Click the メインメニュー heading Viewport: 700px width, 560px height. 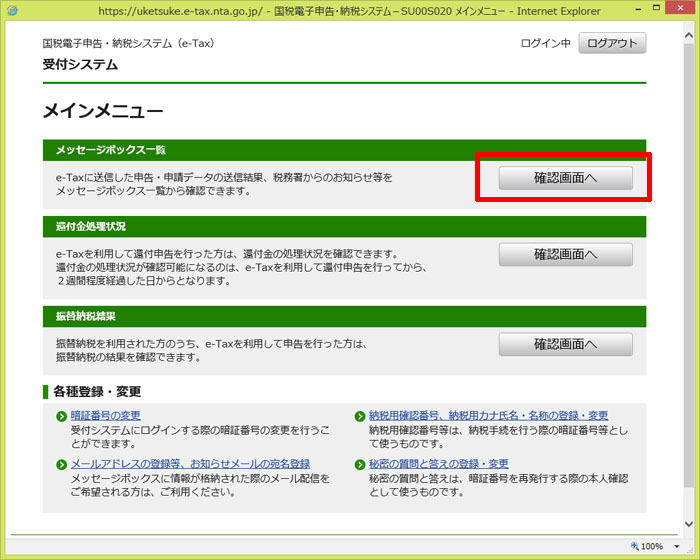[x=103, y=111]
